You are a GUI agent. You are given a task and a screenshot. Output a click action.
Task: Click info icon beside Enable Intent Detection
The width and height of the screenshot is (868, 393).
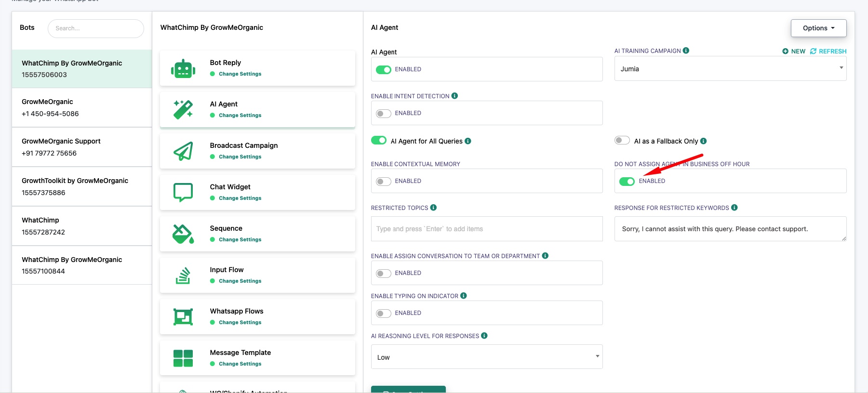pos(454,96)
